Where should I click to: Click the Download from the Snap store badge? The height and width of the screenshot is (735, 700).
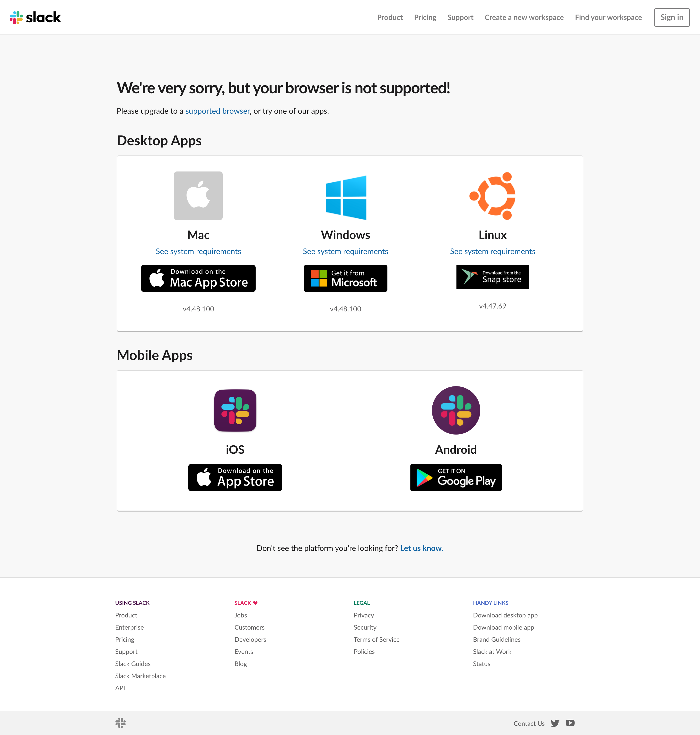(492, 277)
